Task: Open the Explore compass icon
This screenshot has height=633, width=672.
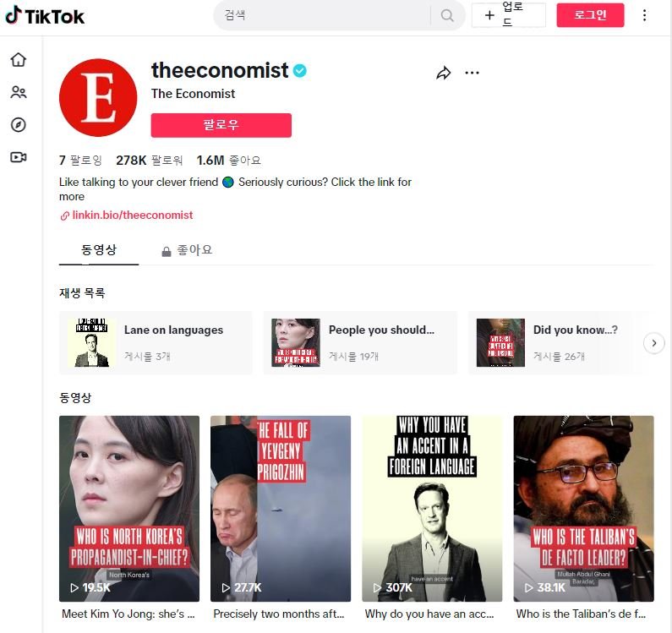Action: 19,125
